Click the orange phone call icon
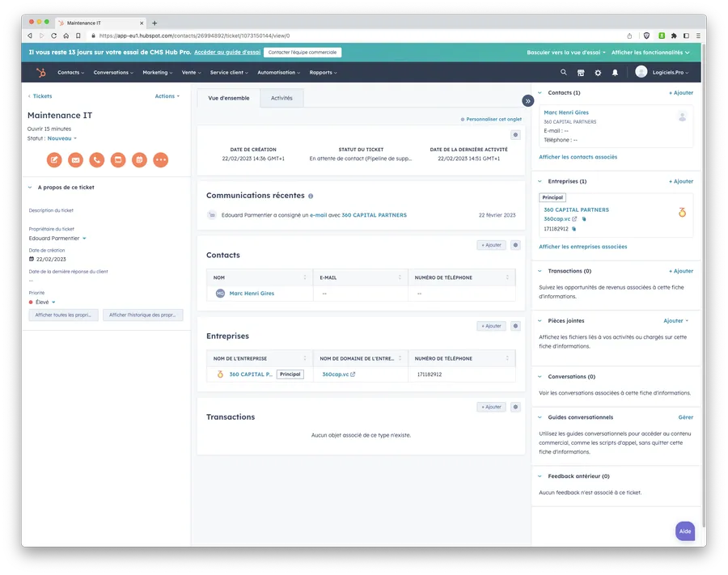 (96, 160)
